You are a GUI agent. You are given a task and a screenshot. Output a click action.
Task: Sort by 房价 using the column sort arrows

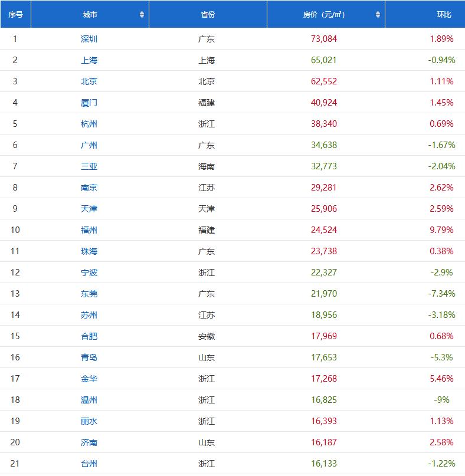click(x=378, y=15)
